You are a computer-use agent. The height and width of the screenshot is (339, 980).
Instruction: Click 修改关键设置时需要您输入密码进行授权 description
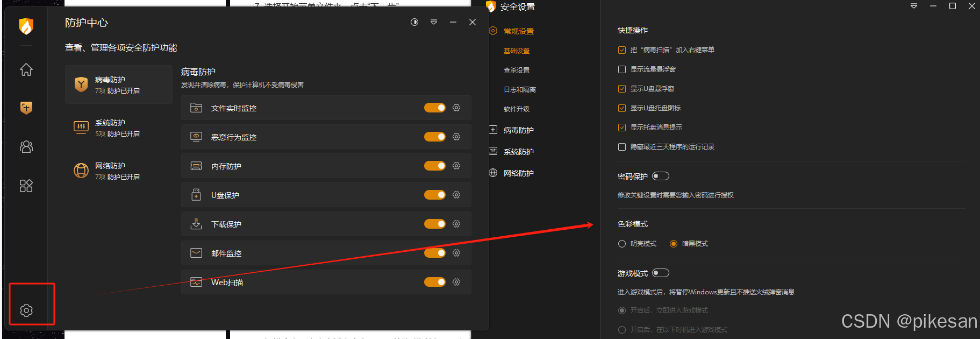click(676, 195)
